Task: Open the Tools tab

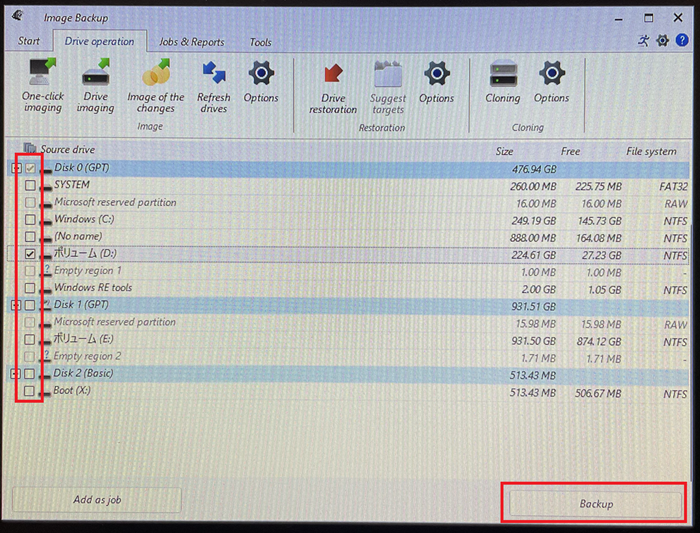Action: [260, 42]
